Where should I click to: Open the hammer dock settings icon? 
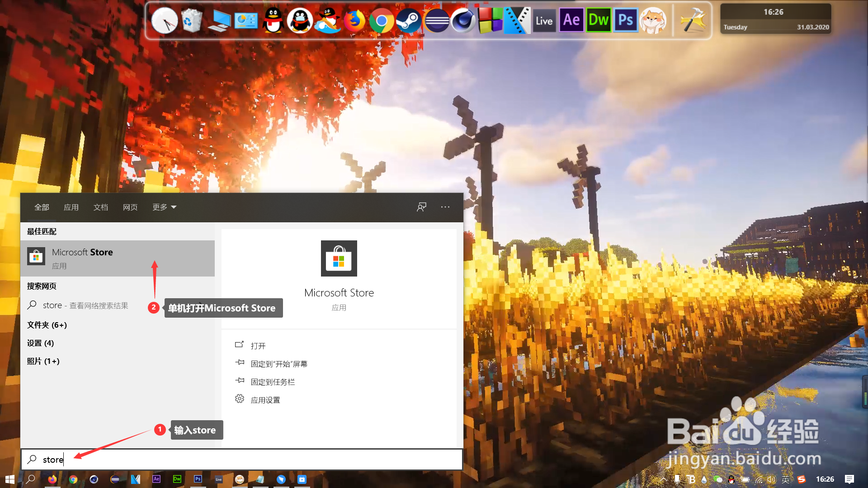[x=693, y=21]
